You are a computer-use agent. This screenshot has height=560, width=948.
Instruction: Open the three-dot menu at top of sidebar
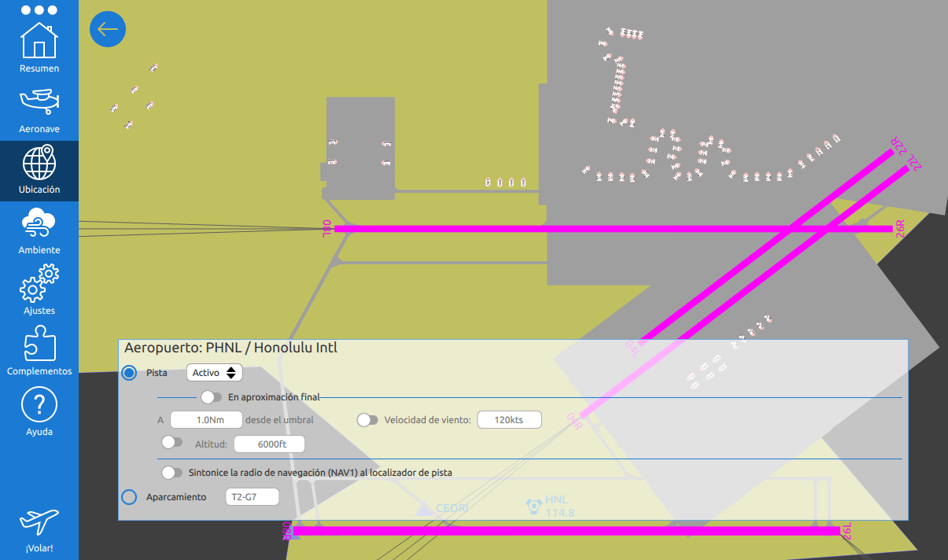pos(39,10)
